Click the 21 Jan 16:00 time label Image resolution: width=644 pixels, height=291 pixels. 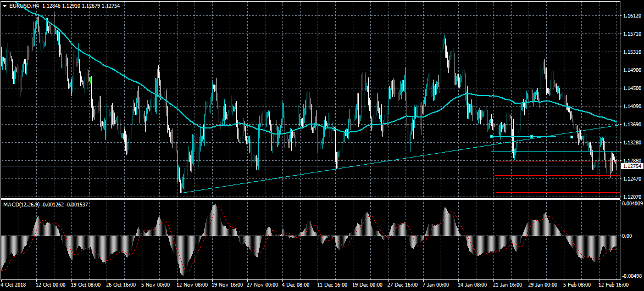pos(508,284)
